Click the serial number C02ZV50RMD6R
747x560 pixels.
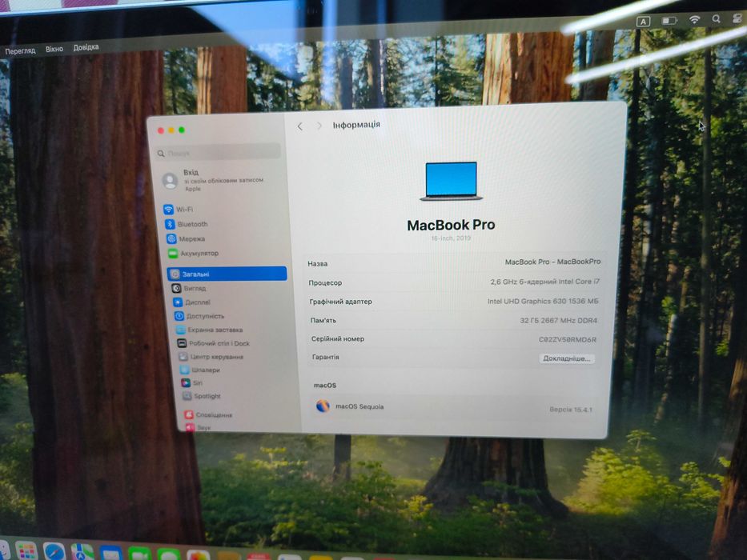coord(567,339)
